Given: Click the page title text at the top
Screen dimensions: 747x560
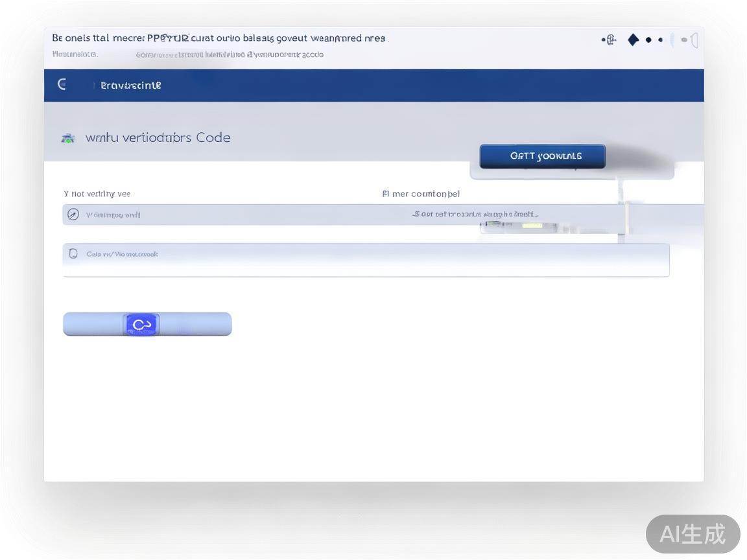Looking at the screenshot, I should click(x=219, y=38).
